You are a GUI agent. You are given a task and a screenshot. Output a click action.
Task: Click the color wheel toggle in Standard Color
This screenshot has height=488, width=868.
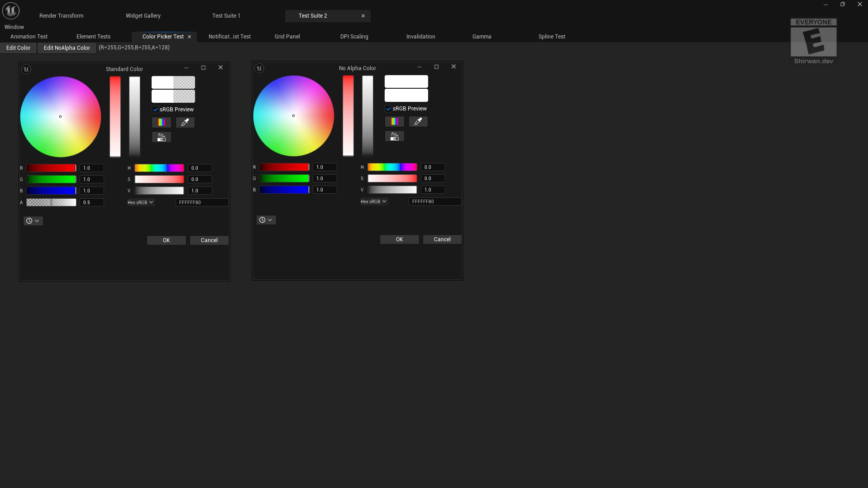coord(161,122)
